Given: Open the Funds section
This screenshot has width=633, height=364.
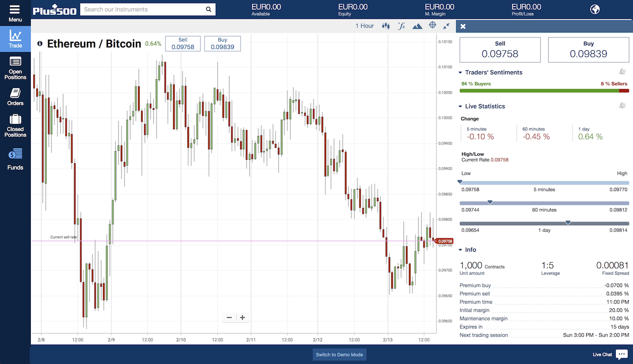Looking at the screenshot, I should (15, 159).
